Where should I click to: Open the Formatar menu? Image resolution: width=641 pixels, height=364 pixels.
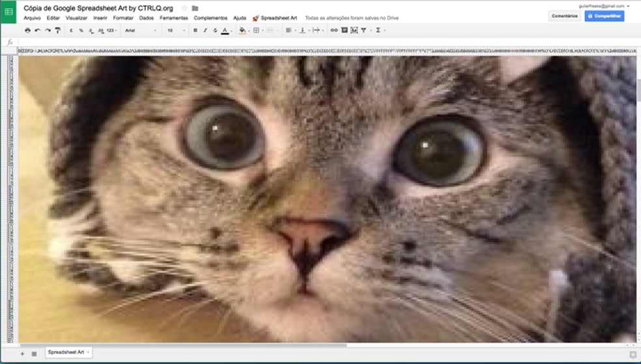123,18
